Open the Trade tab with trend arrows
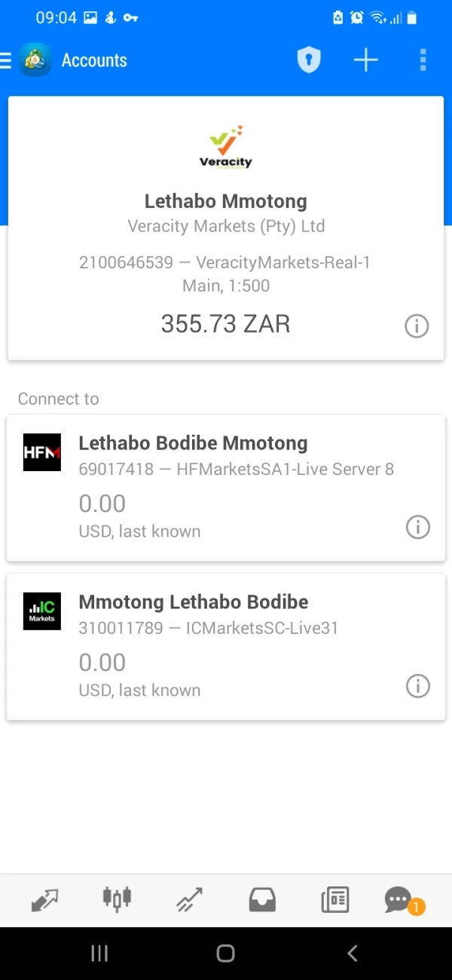 click(x=190, y=900)
